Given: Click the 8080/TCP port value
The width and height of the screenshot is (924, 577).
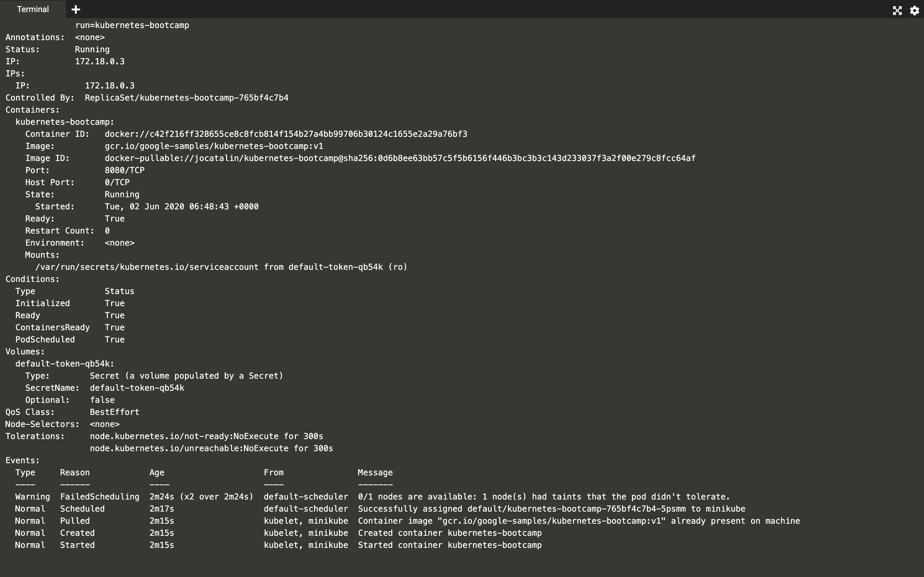Looking at the screenshot, I should [x=125, y=170].
